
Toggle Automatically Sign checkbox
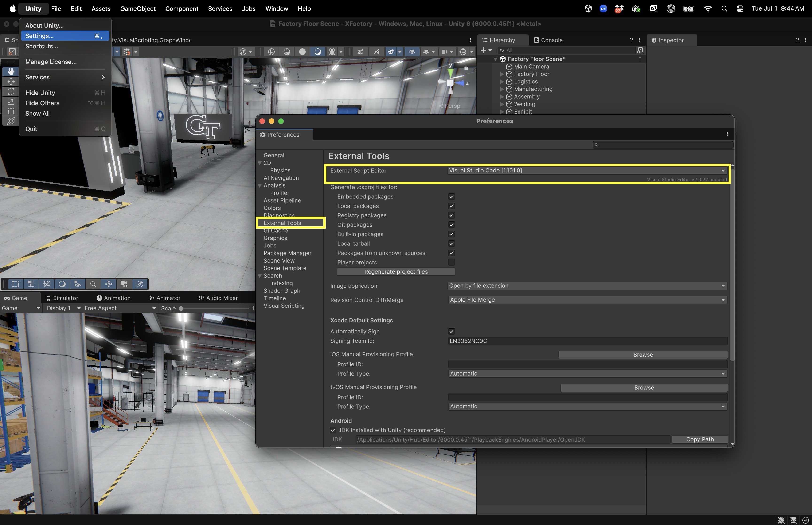451,331
